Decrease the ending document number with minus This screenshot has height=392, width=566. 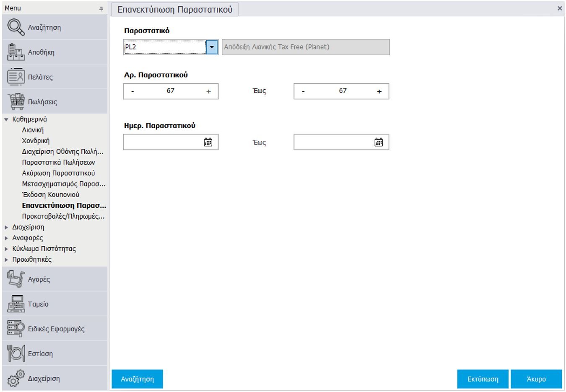click(303, 91)
